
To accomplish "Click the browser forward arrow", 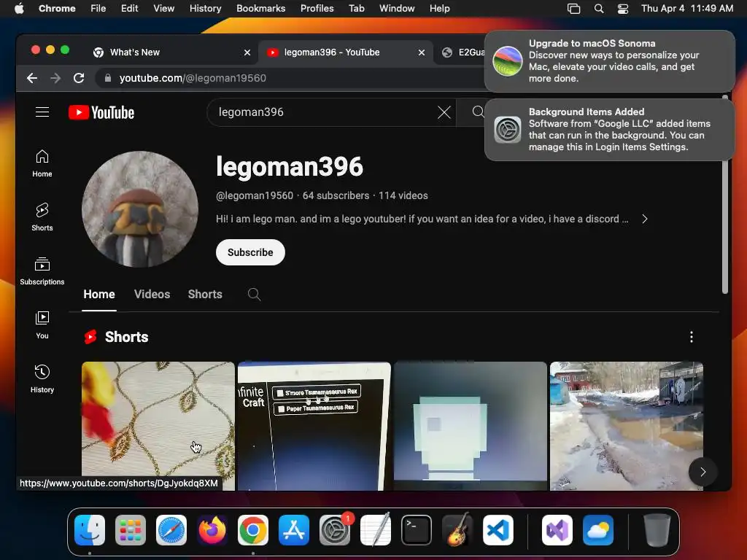I will pyautogui.click(x=55, y=78).
